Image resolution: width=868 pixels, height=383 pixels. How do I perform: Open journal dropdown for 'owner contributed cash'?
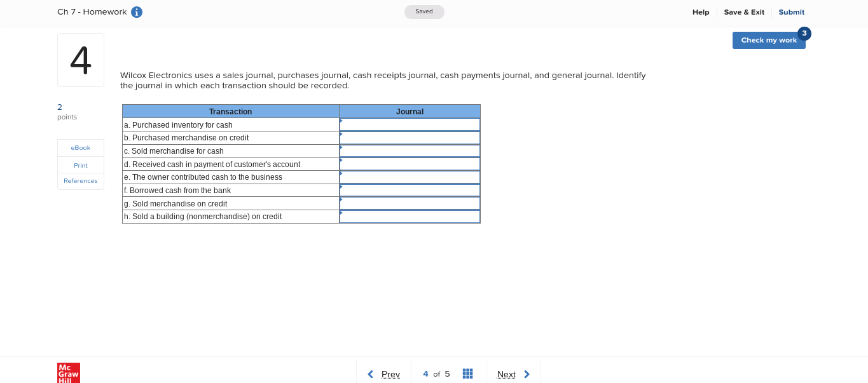point(410,177)
